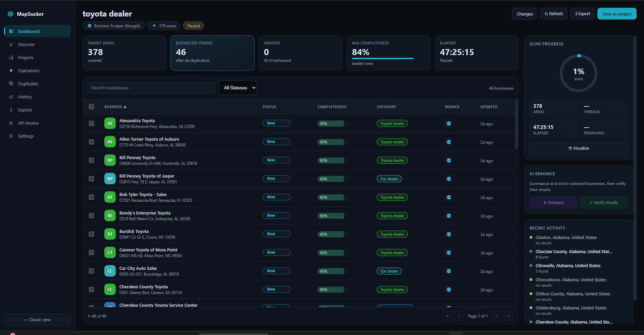Click the CC avatar for Car City Auto Sales
The height and width of the screenshot is (335, 644).
pos(110,271)
